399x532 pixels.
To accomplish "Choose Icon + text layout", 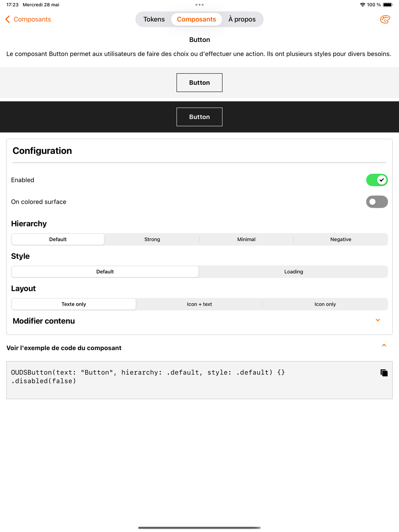I will coord(199,304).
